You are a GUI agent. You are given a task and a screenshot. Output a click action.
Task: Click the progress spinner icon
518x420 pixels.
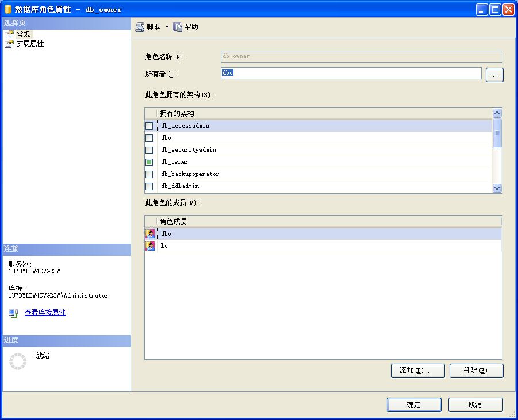click(x=18, y=361)
